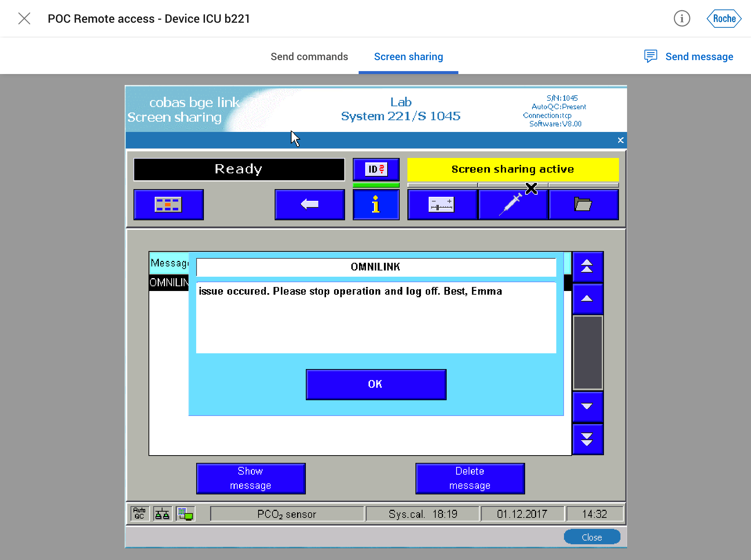This screenshot has height=560, width=751.
Task: Open the folder database button
Action: coord(583,205)
